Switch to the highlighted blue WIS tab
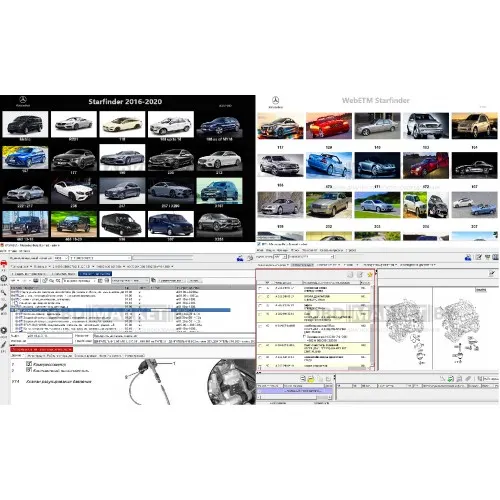The height and width of the screenshot is (500, 500). tap(95, 274)
